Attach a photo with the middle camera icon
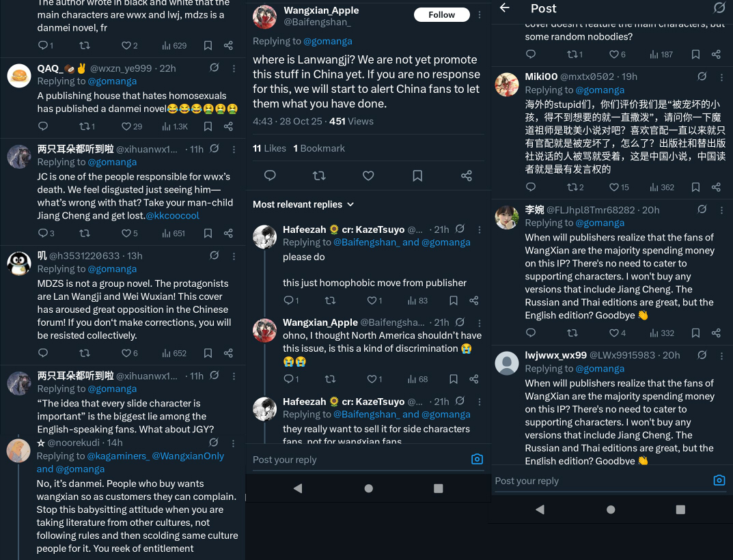 pos(477,459)
